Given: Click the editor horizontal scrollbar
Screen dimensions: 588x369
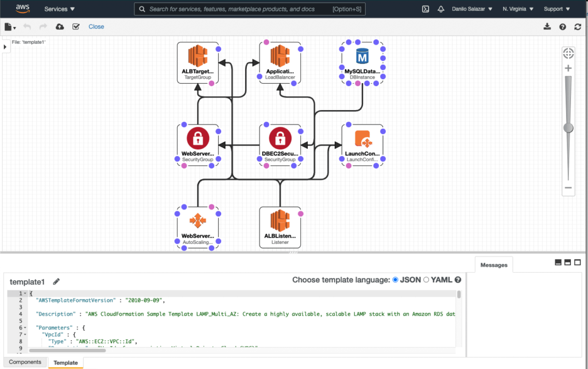Looking at the screenshot, I should [x=68, y=350].
